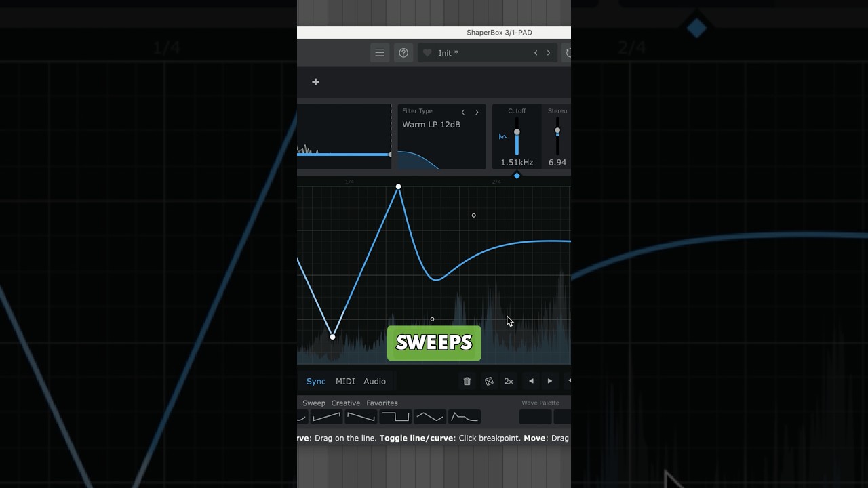The width and height of the screenshot is (868, 488).
Task: Select Sync trigger mode
Action: tap(316, 382)
